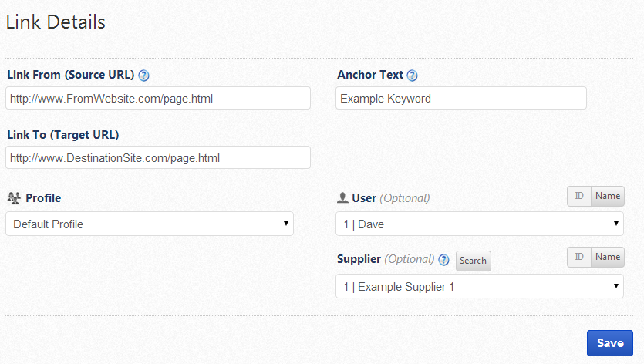Open the Example Supplier 1 dropdown

(x=480, y=286)
